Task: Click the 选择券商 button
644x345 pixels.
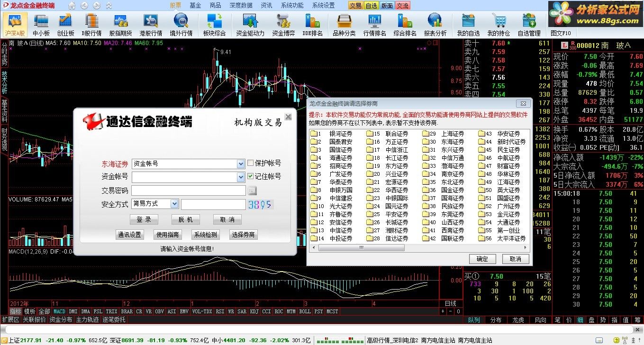Action: click(x=243, y=235)
